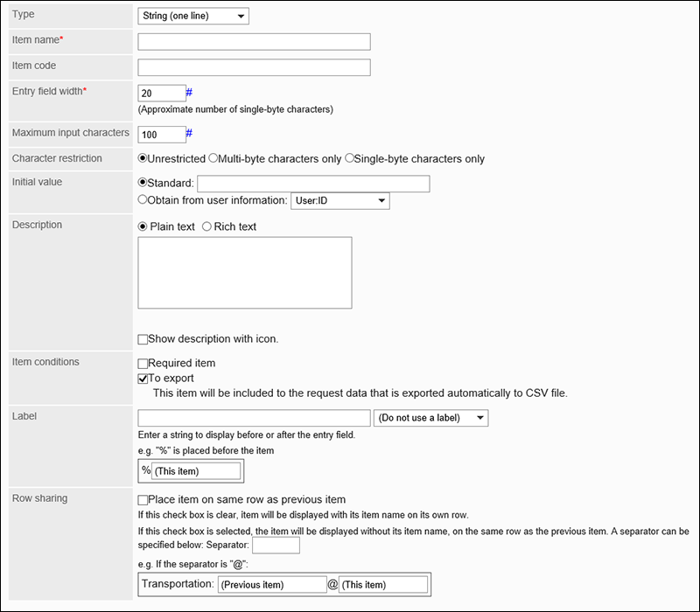Check Place item on same row as previous item

[x=143, y=500]
